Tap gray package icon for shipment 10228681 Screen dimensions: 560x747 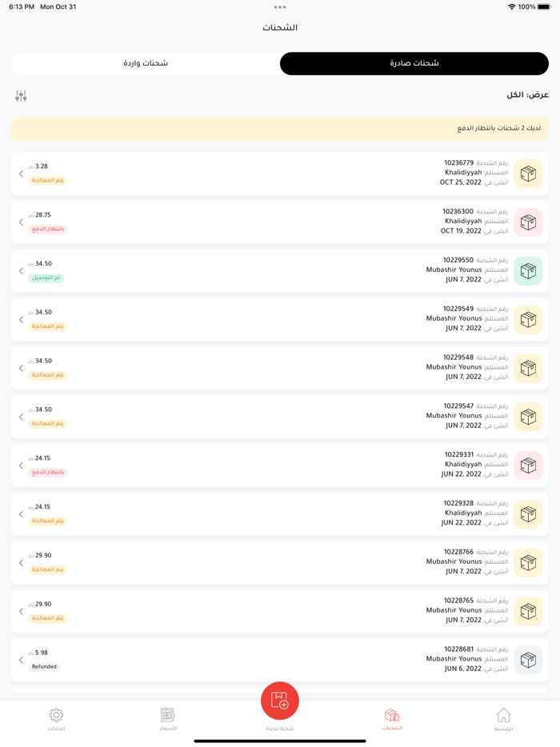[528, 660]
